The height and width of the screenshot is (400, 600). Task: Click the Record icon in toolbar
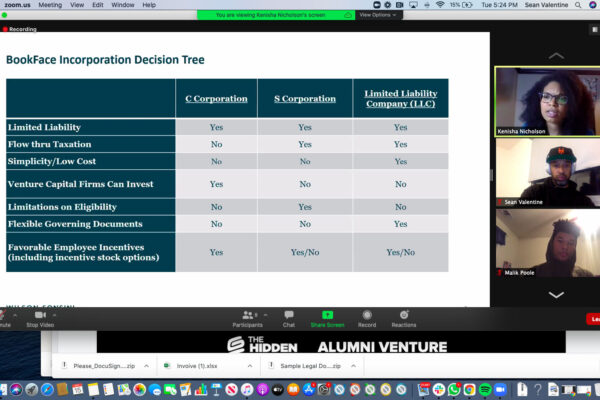[367, 316]
